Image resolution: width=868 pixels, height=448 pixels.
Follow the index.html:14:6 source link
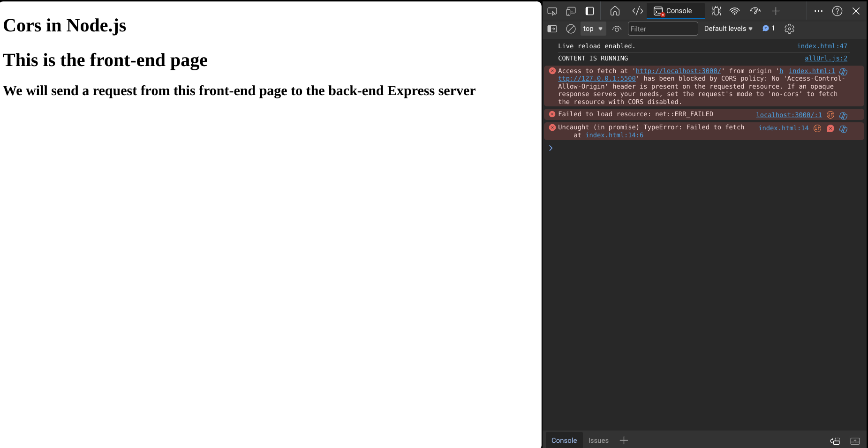coord(614,135)
